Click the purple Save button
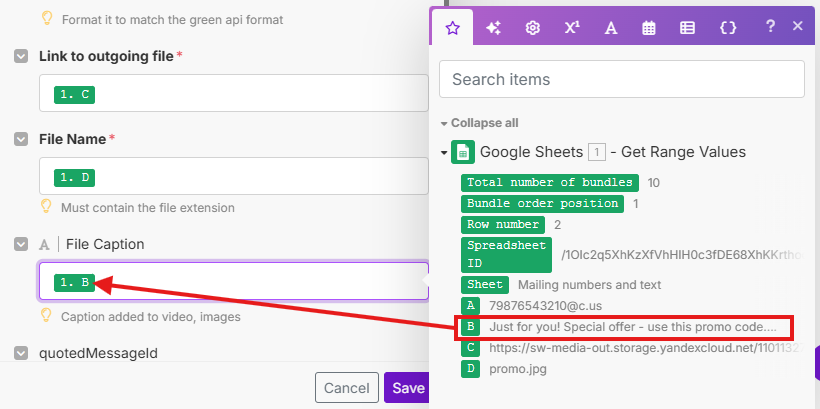The width and height of the screenshot is (820, 409). coord(407,387)
